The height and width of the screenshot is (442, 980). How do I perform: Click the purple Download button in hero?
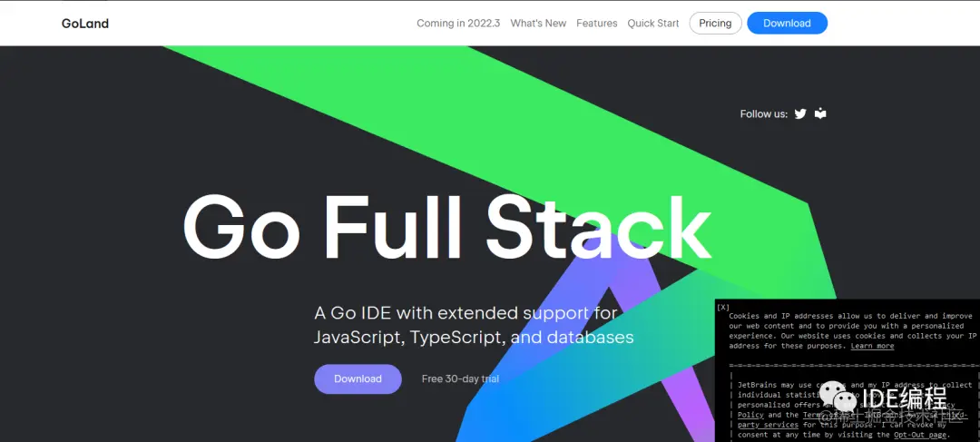tap(358, 378)
